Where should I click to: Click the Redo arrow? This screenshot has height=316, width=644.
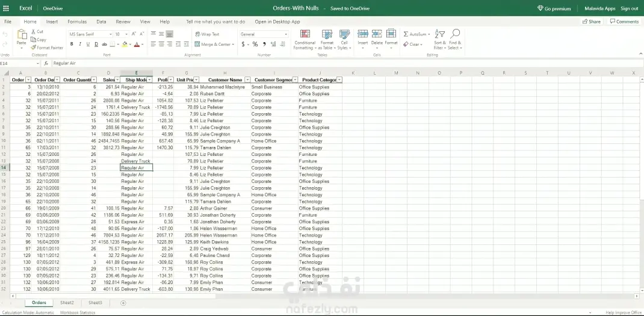[x=5, y=44]
